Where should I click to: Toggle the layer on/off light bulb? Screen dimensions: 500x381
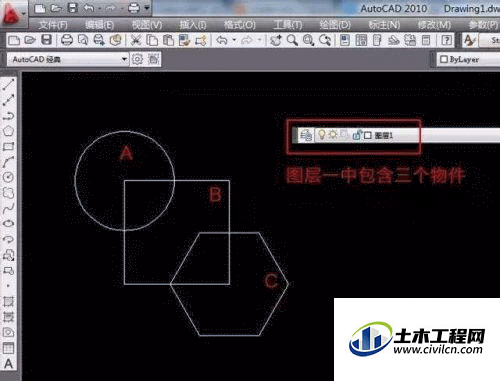click(x=321, y=135)
